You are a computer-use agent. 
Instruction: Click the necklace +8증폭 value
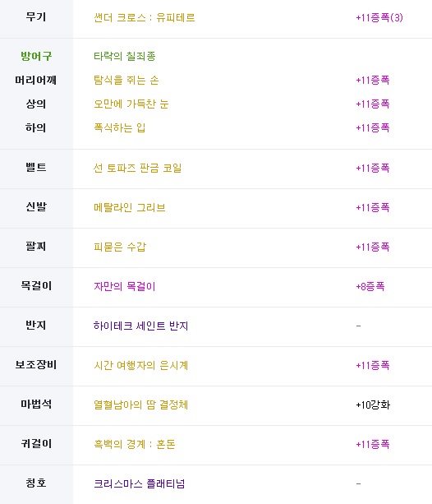click(370, 286)
